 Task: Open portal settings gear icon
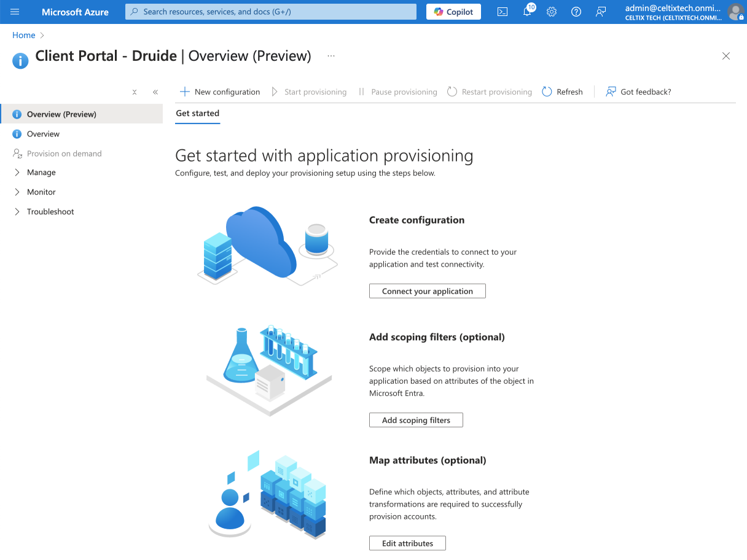(x=552, y=12)
